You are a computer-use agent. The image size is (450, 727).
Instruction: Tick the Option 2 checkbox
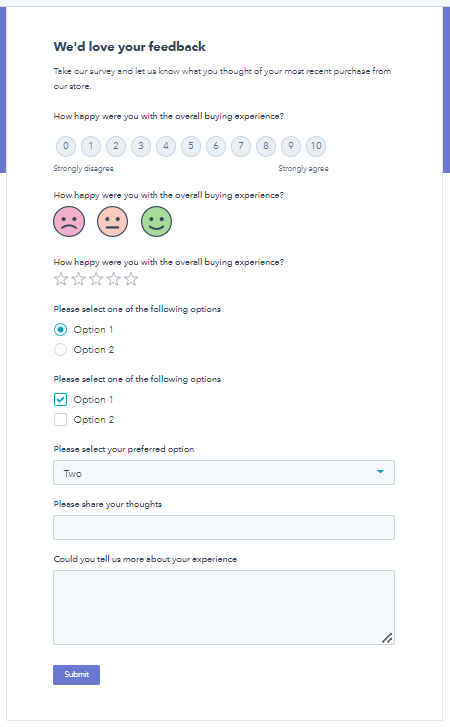[60, 420]
